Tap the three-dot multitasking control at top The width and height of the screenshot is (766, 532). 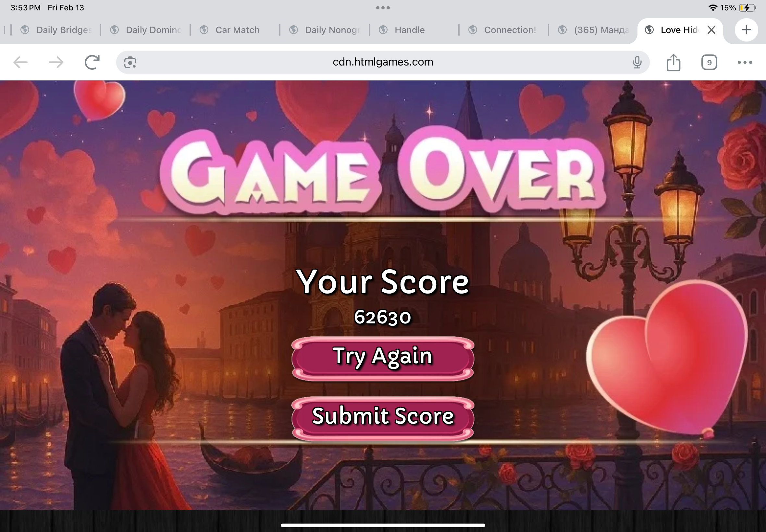point(383,8)
